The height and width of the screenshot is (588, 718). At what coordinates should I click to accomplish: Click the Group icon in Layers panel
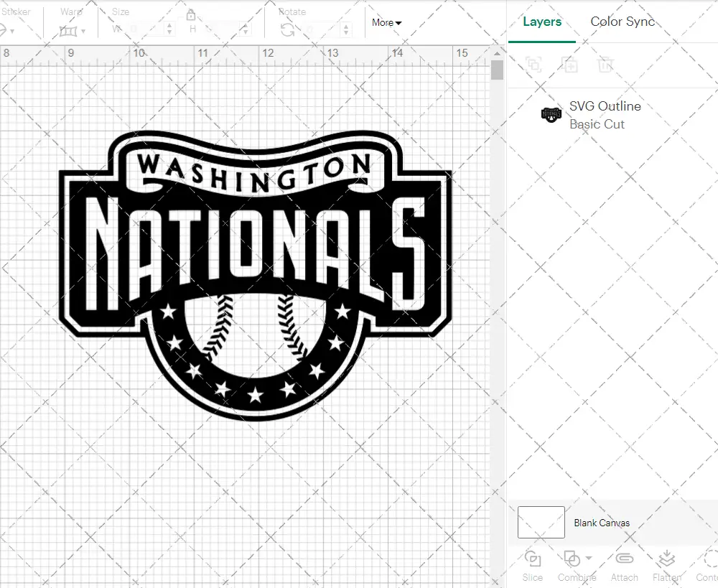(x=533, y=65)
